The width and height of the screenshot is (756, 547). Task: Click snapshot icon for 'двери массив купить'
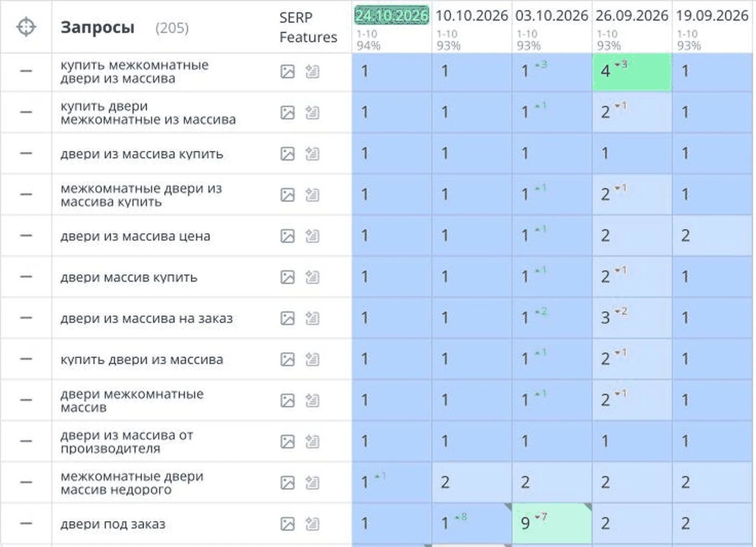[x=312, y=277]
